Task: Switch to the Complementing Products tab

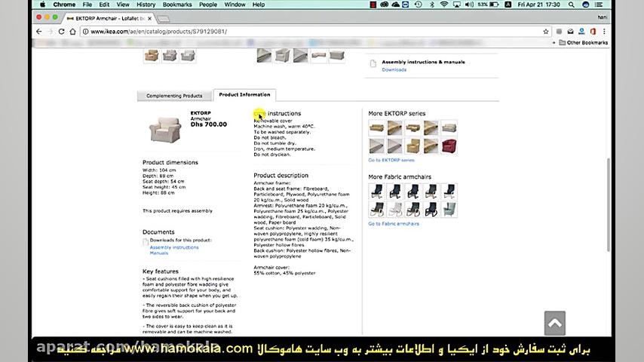Action: pyautogui.click(x=174, y=95)
